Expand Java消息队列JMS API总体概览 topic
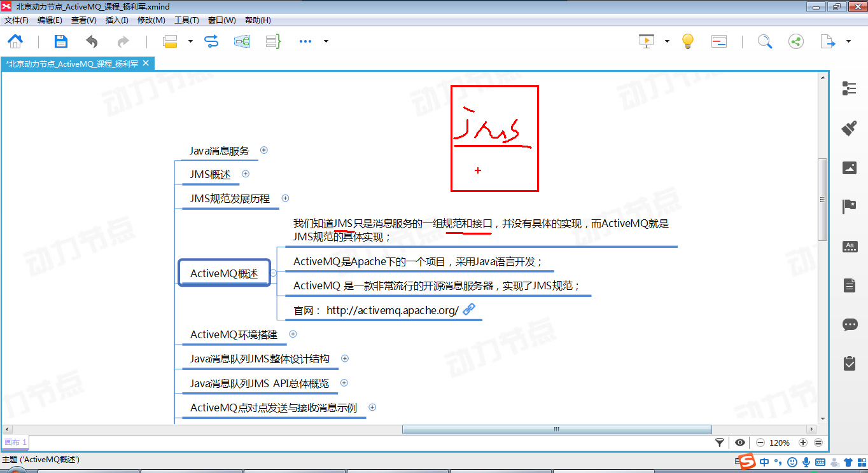868x473 pixels. [344, 383]
